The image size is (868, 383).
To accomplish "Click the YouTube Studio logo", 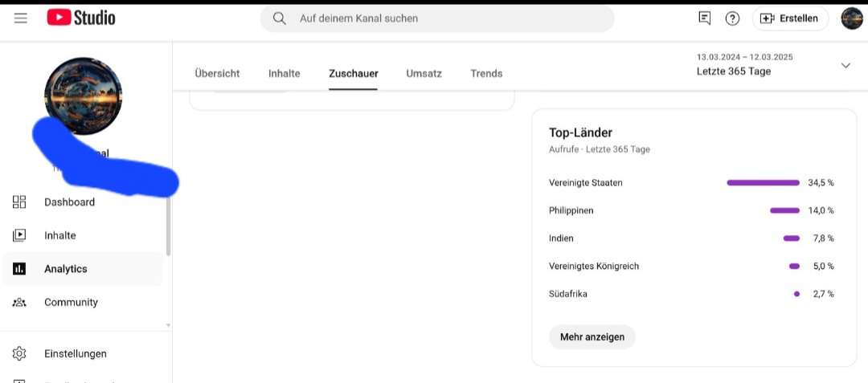I will tap(81, 18).
